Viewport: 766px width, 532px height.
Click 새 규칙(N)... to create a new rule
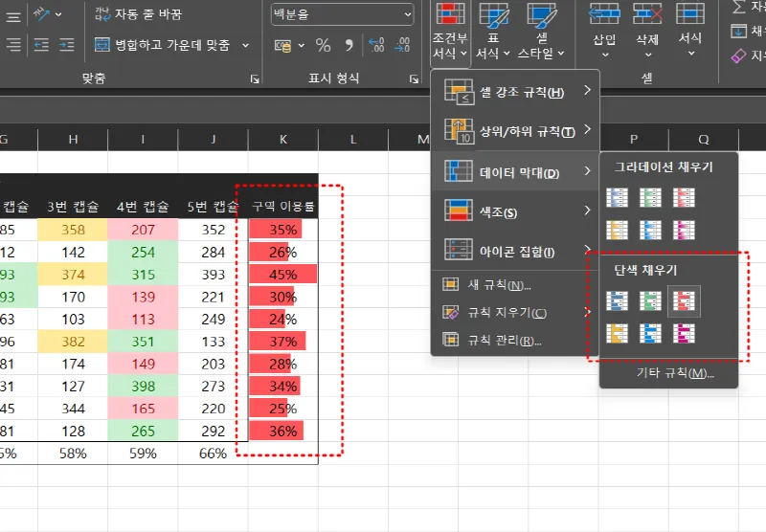pyautogui.click(x=515, y=284)
